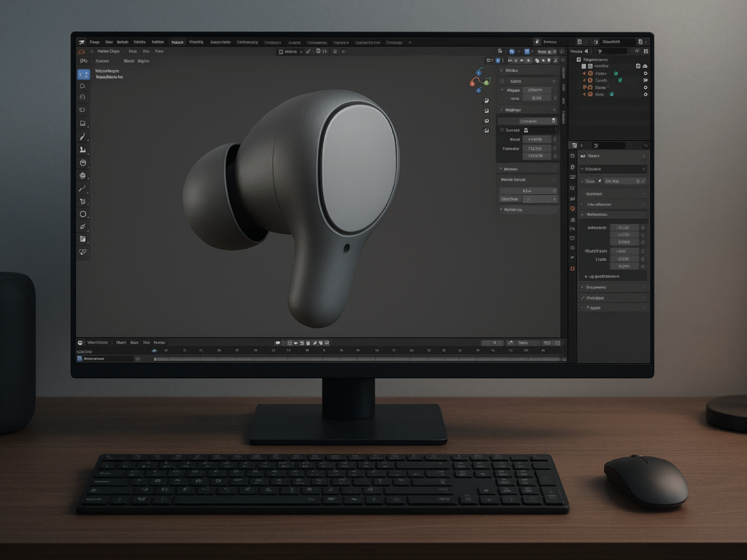Click the scene camera icon in the outliner
The height and width of the screenshot is (560, 747).
tap(589, 80)
